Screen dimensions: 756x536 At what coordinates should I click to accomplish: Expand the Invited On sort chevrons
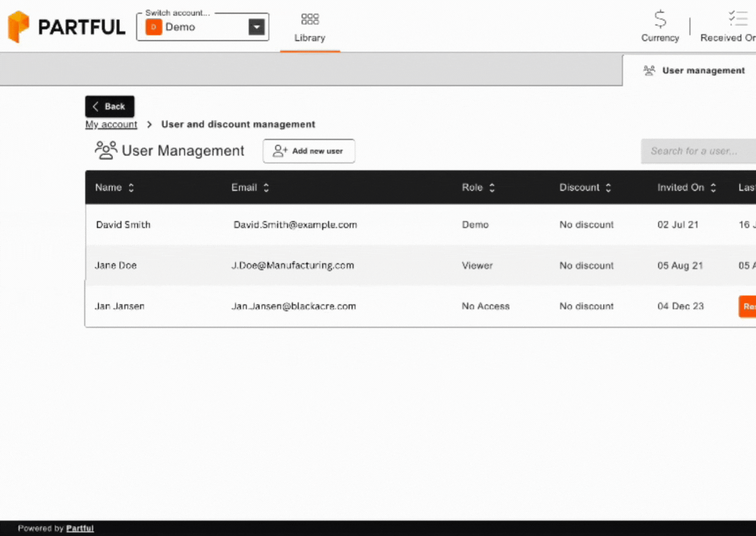(713, 187)
